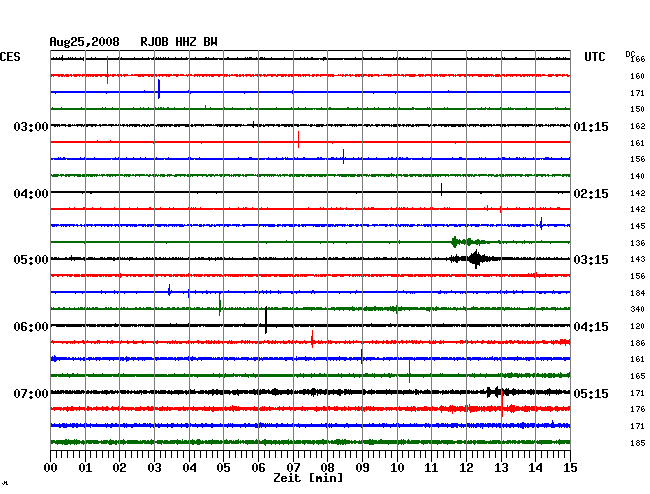The height and width of the screenshot is (494, 650).
Task: Click the green event burst above the 03:15 trace
Action: (x=468, y=242)
